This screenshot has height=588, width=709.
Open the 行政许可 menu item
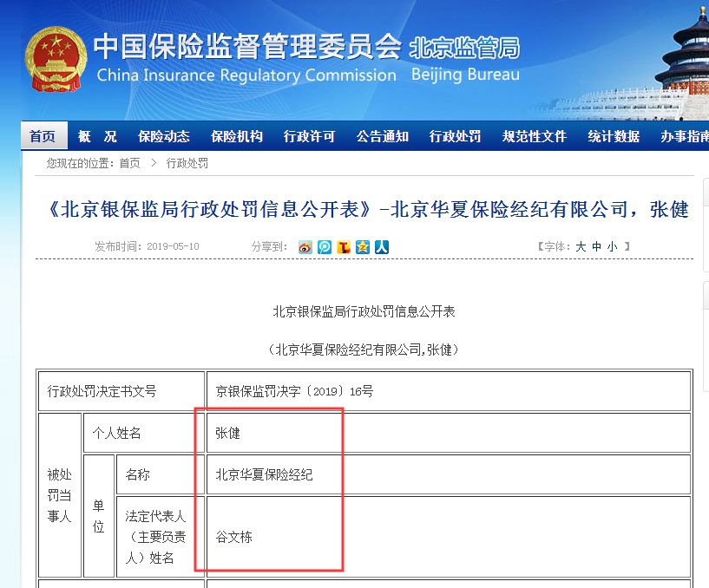(309, 136)
